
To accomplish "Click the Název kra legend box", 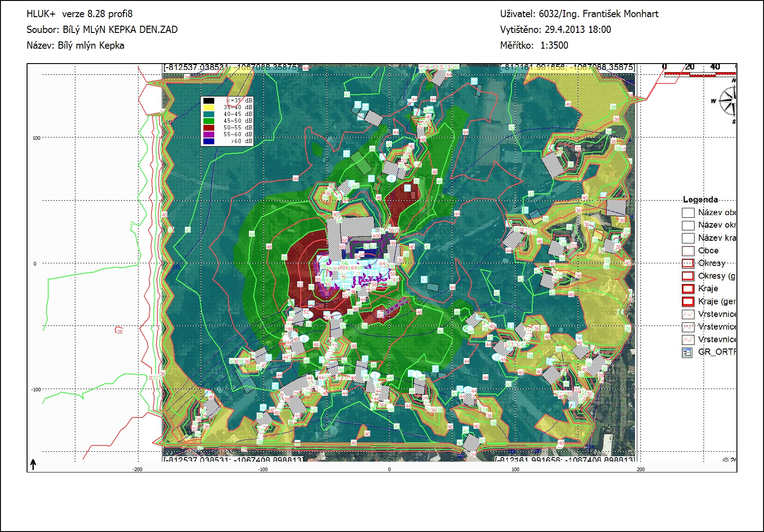I will (688, 238).
